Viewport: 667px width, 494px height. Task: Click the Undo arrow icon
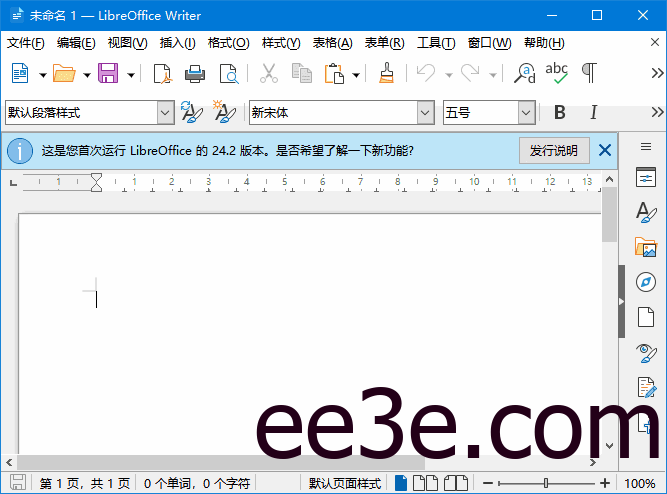click(x=426, y=73)
